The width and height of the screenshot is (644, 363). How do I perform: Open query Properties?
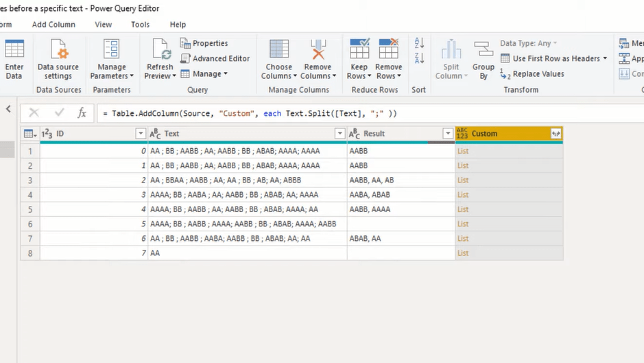(204, 43)
